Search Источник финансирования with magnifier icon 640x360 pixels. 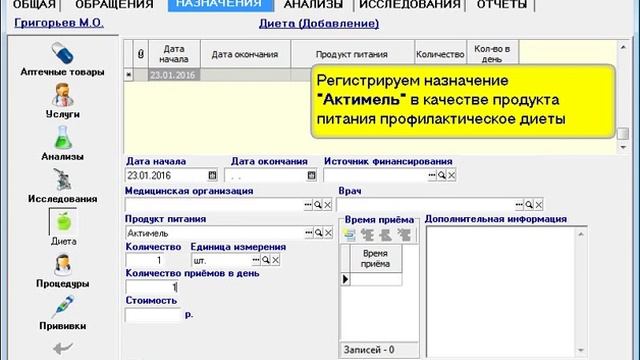click(x=442, y=176)
